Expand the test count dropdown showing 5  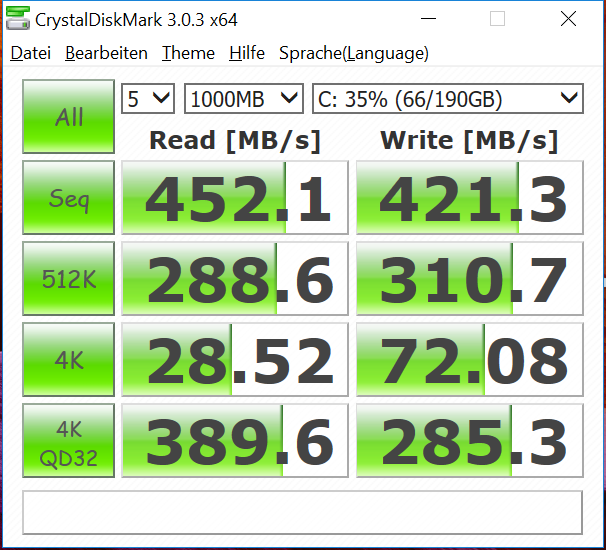(x=148, y=99)
